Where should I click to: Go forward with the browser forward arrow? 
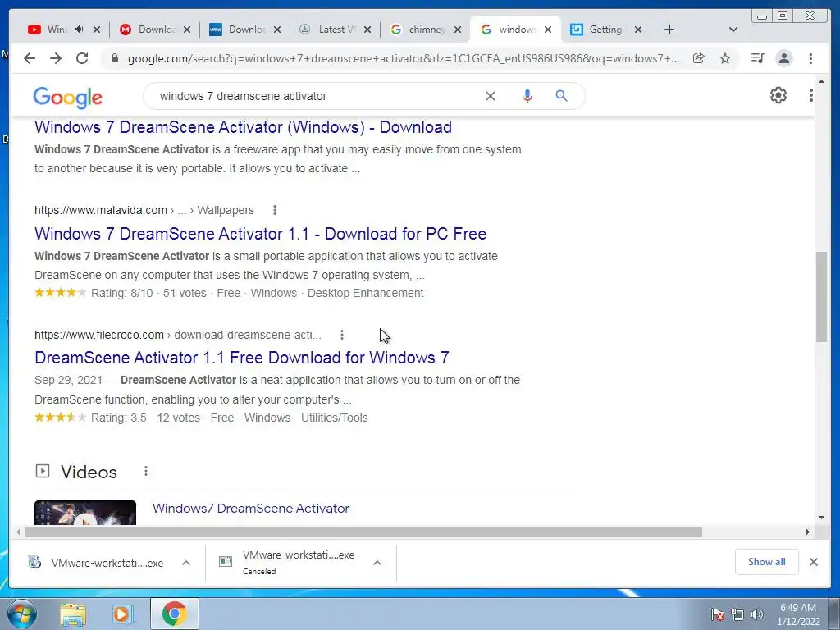[56, 58]
